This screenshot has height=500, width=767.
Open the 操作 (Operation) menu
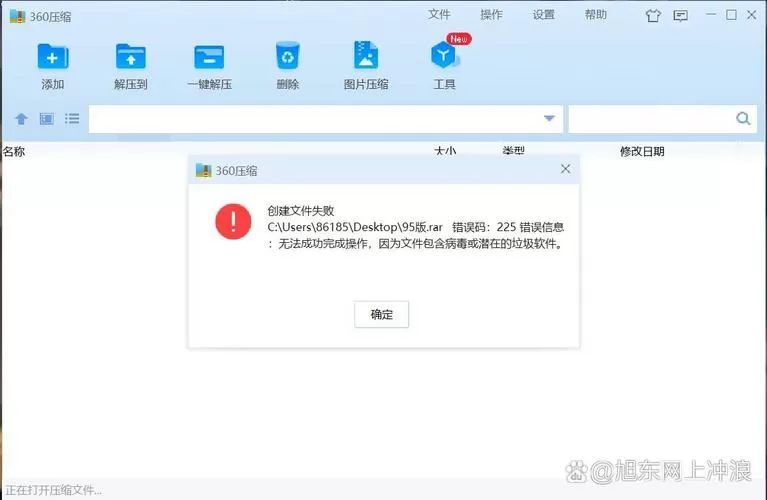click(x=491, y=15)
